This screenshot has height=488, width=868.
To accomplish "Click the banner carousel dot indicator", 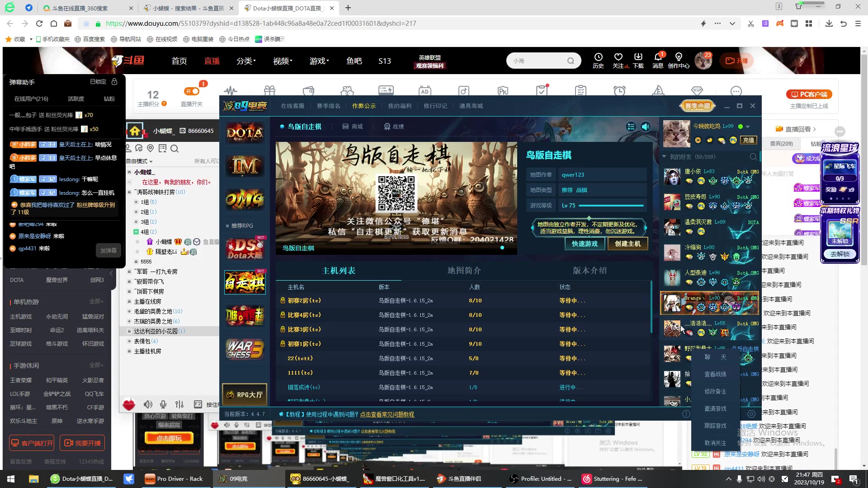I will (x=502, y=248).
